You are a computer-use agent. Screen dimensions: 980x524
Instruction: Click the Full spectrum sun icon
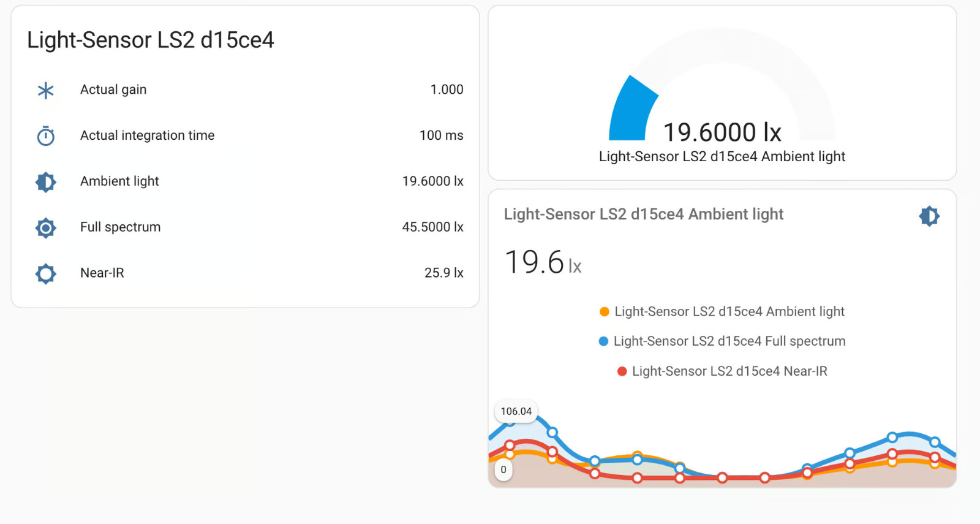46,228
